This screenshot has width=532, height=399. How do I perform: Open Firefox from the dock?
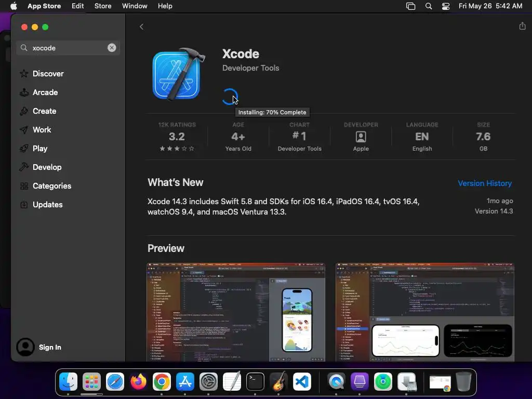[x=138, y=382]
